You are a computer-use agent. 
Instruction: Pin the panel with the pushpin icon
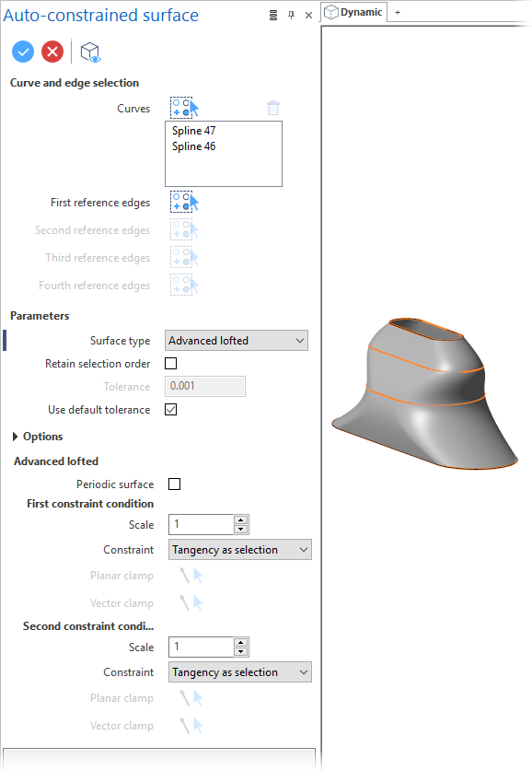(x=291, y=16)
